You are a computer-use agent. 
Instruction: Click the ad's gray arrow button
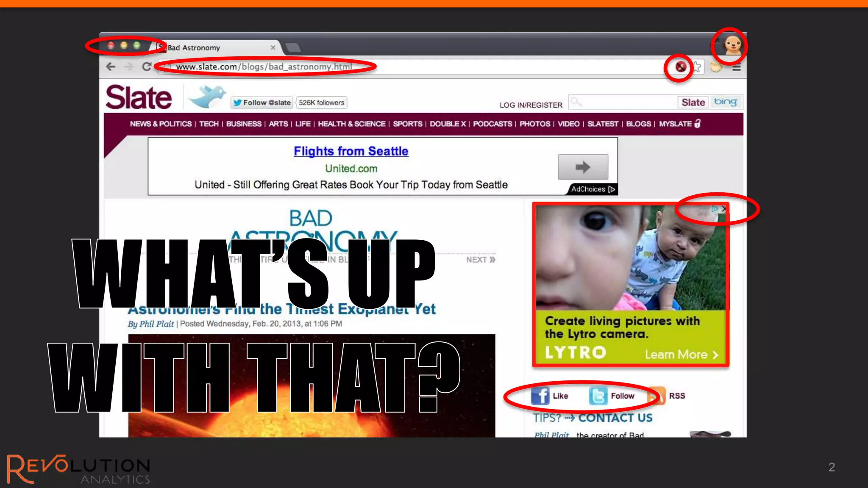(x=583, y=167)
